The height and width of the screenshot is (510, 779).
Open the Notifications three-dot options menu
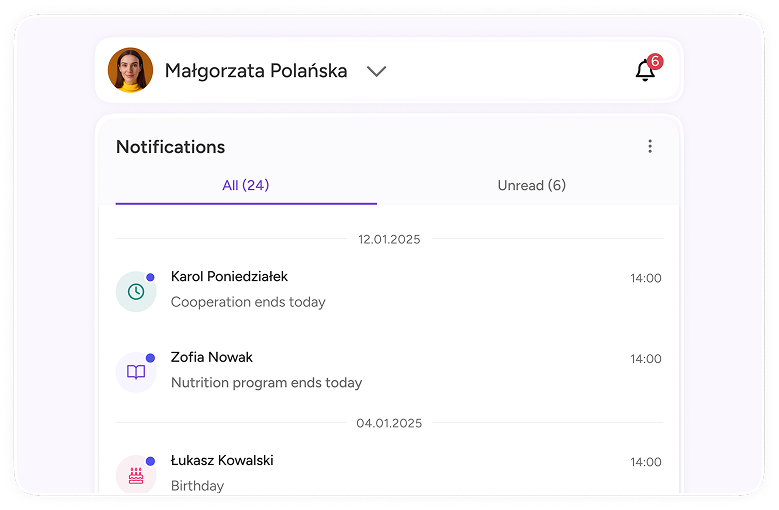tap(650, 146)
